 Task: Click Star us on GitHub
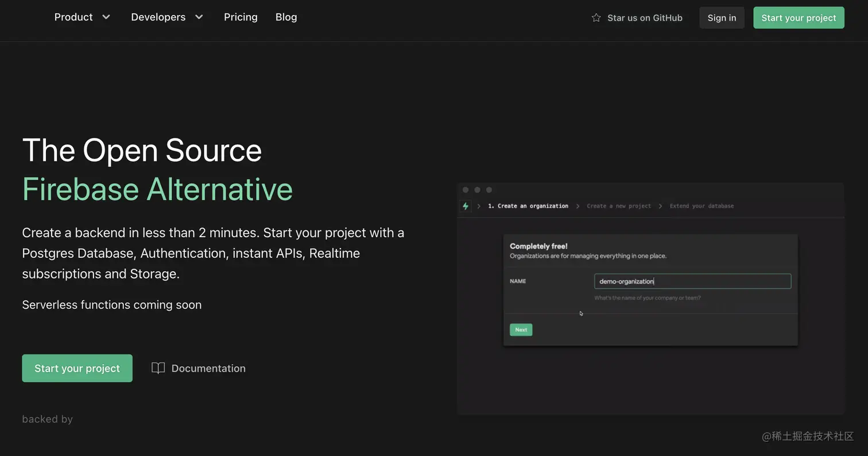[x=637, y=18]
